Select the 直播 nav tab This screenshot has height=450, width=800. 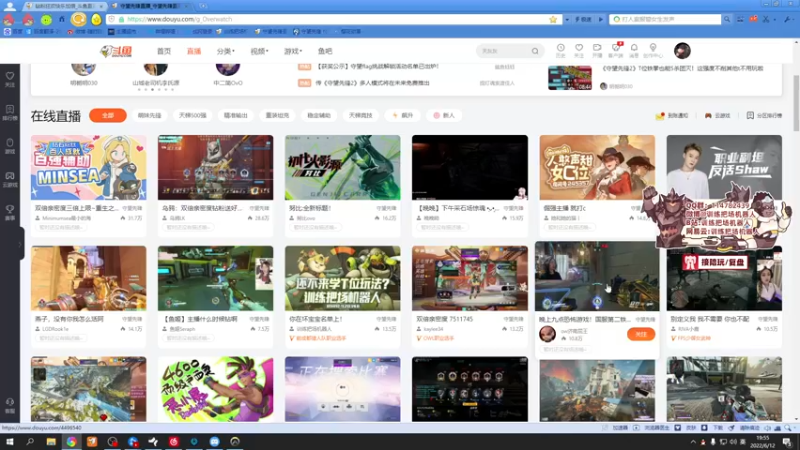click(x=194, y=51)
